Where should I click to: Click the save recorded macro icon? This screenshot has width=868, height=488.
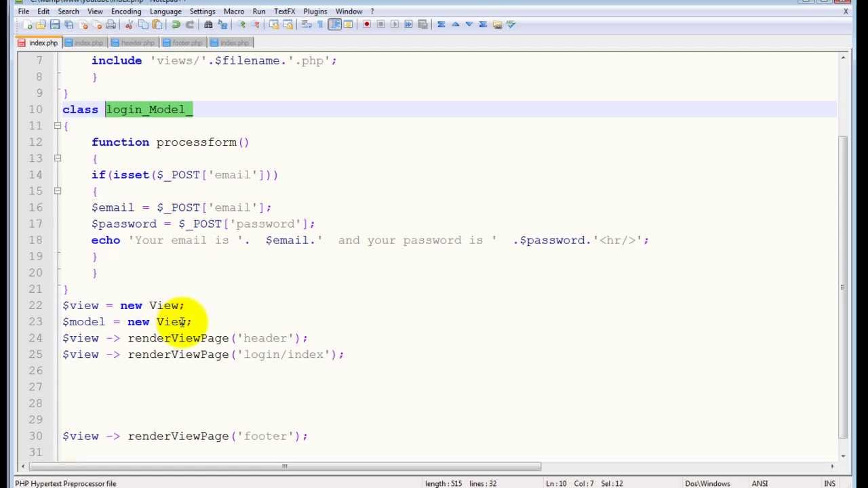pos(423,24)
